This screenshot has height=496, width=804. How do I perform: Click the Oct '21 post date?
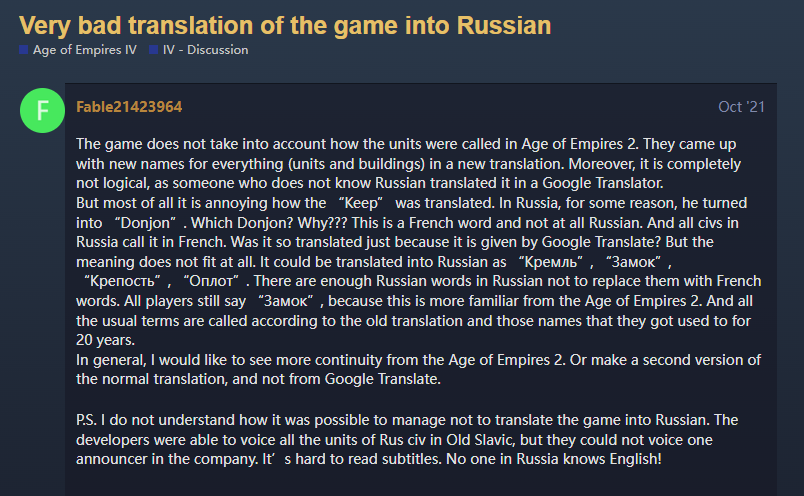tap(741, 106)
